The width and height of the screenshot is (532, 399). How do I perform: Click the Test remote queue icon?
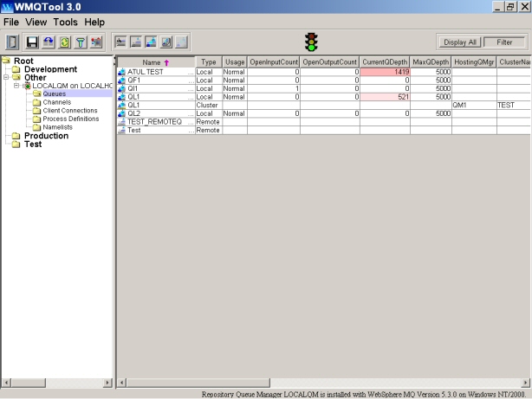[121, 130]
